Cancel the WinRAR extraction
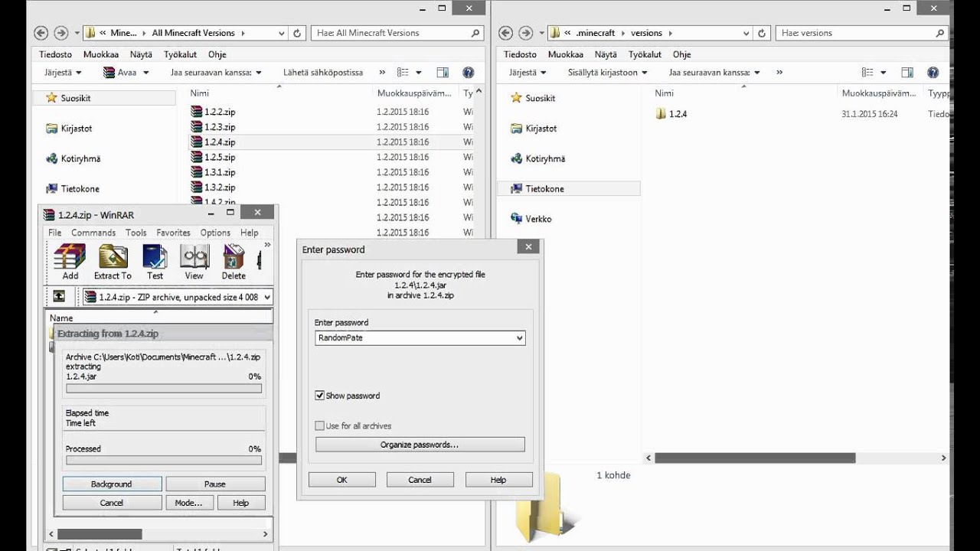Viewport: 980px width, 551px height. click(x=112, y=503)
